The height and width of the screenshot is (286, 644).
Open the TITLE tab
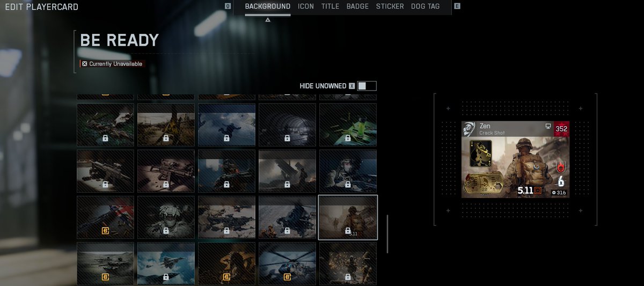pos(330,6)
